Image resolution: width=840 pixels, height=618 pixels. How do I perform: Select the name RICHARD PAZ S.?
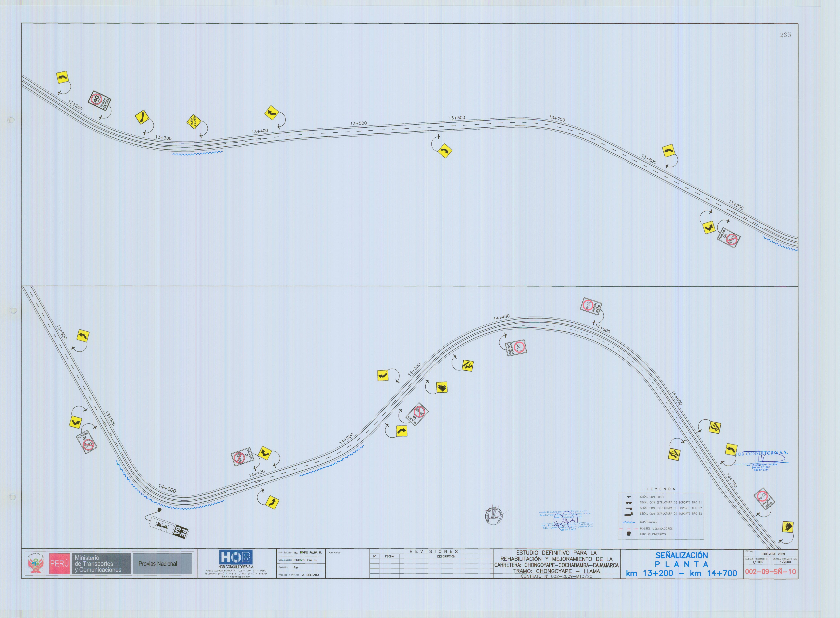(305, 560)
